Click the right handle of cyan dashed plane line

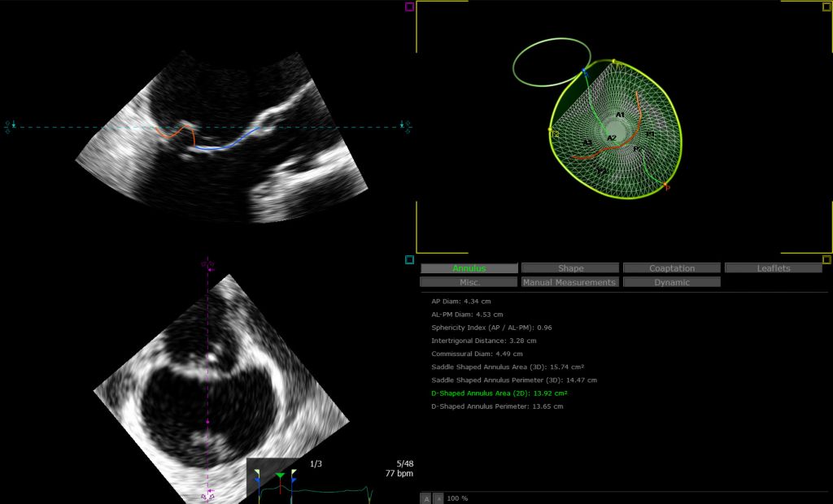405,126
